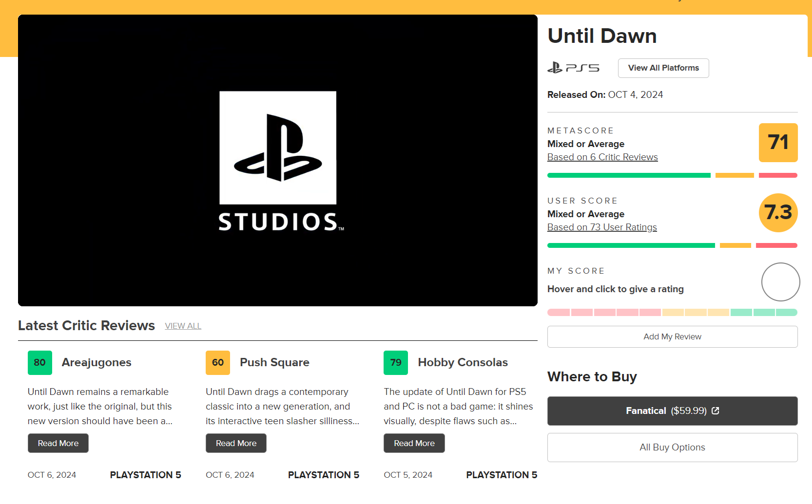Click PLAYSTATION 5 label under Areajugones review
812x504 pixels.
[x=145, y=475]
